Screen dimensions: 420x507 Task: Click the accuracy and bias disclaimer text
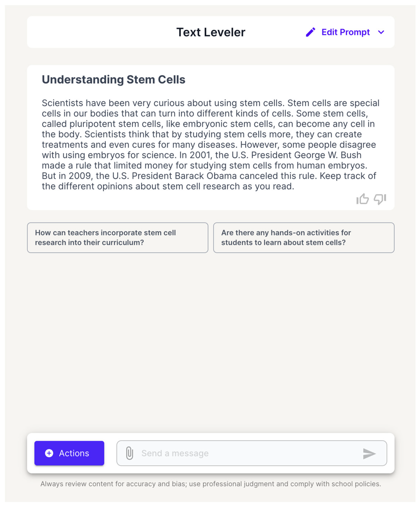211,484
